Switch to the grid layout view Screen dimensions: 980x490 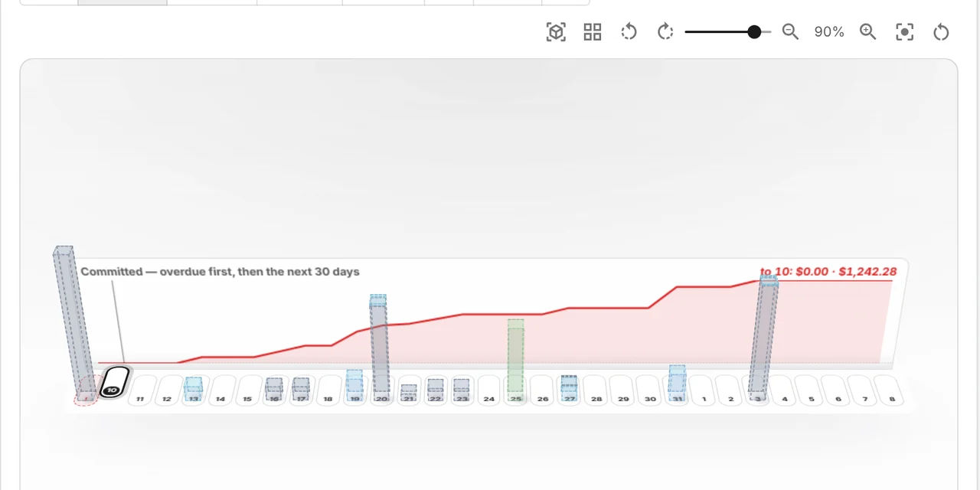click(593, 31)
